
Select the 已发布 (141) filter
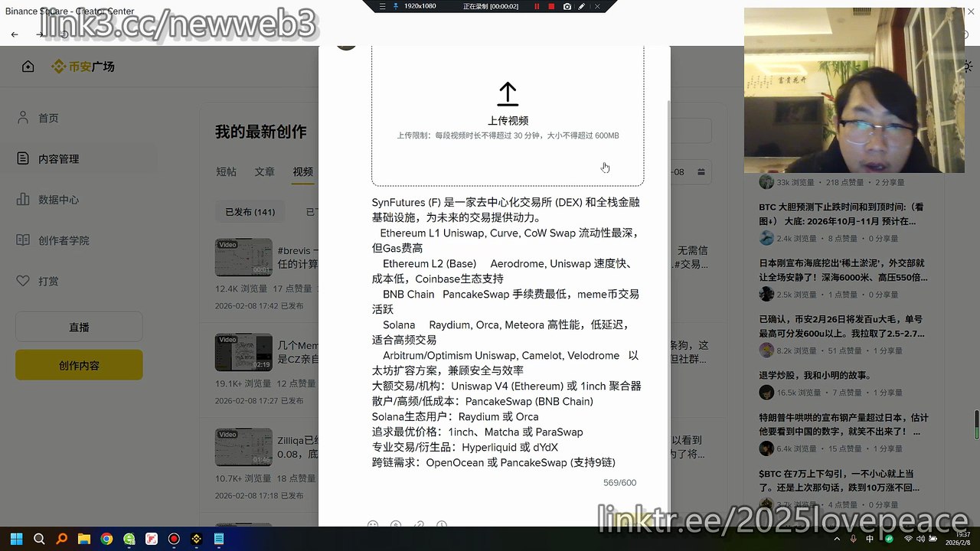pyautogui.click(x=250, y=212)
